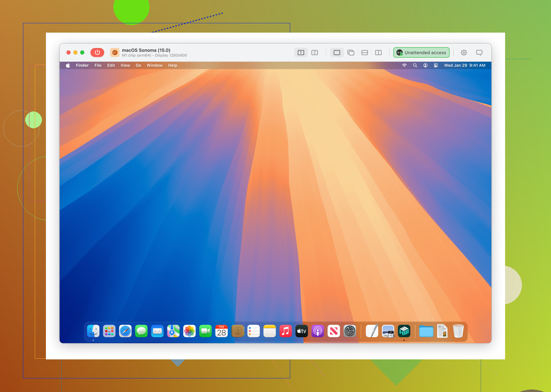Open the chat bubble icon in toolbar
Viewport: 551px width, 392px height.
point(479,53)
